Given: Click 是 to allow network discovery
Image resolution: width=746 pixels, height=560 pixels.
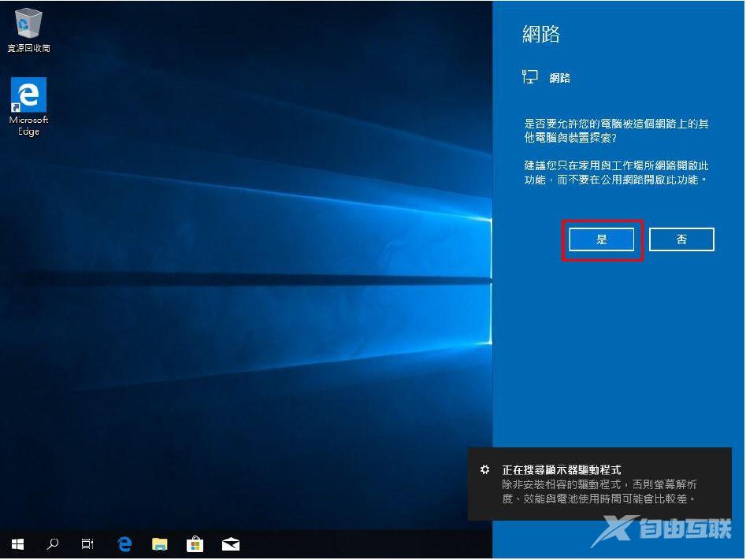Looking at the screenshot, I should tap(601, 239).
